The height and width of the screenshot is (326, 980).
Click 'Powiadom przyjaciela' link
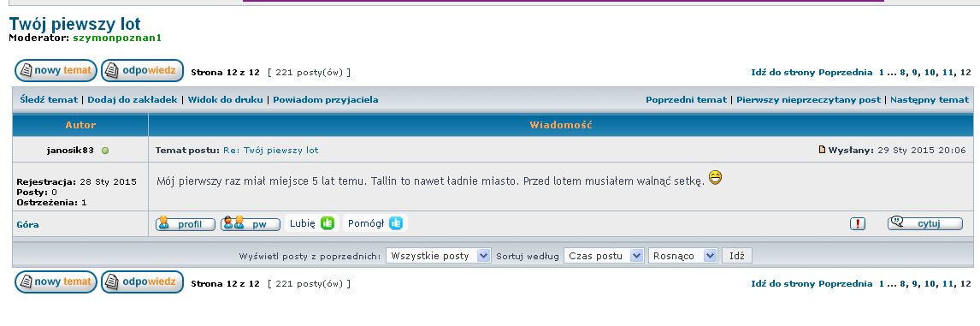pos(326,99)
